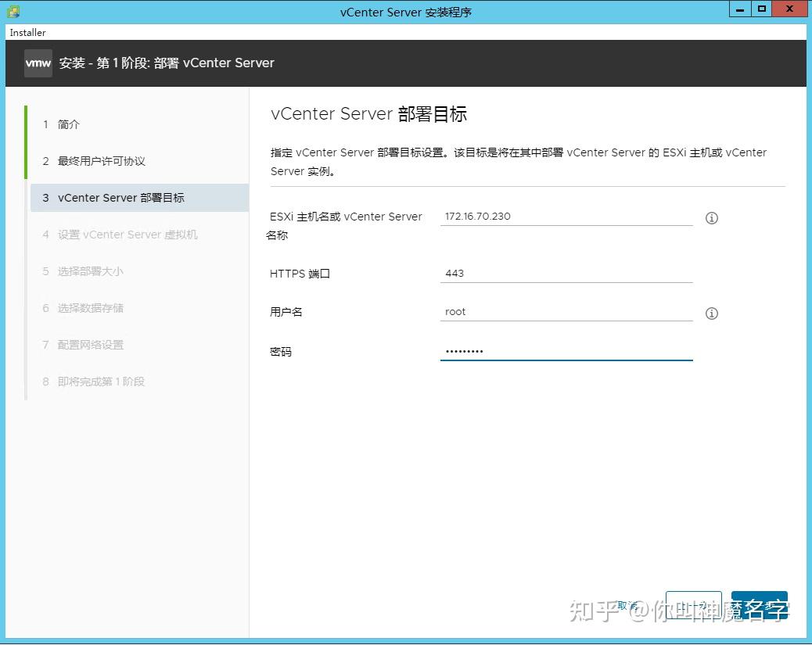Screen dimensions: 812x645
Task: Close the vCenter Server installer window
Action: pos(789,9)
